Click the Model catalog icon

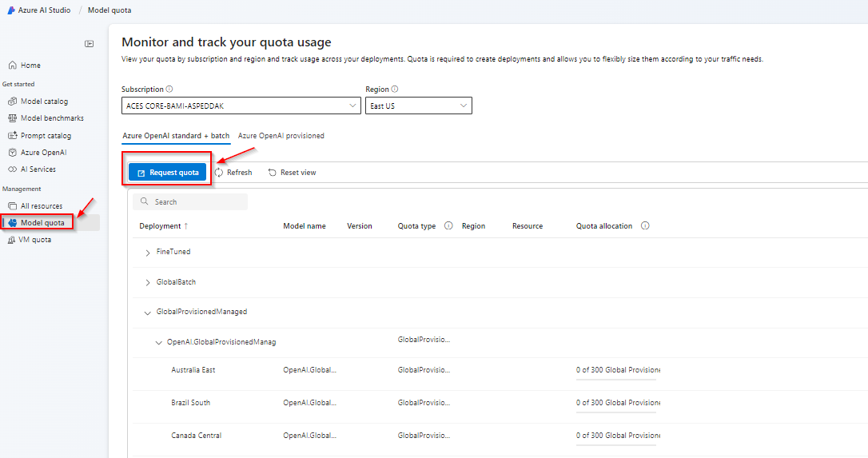12,102
